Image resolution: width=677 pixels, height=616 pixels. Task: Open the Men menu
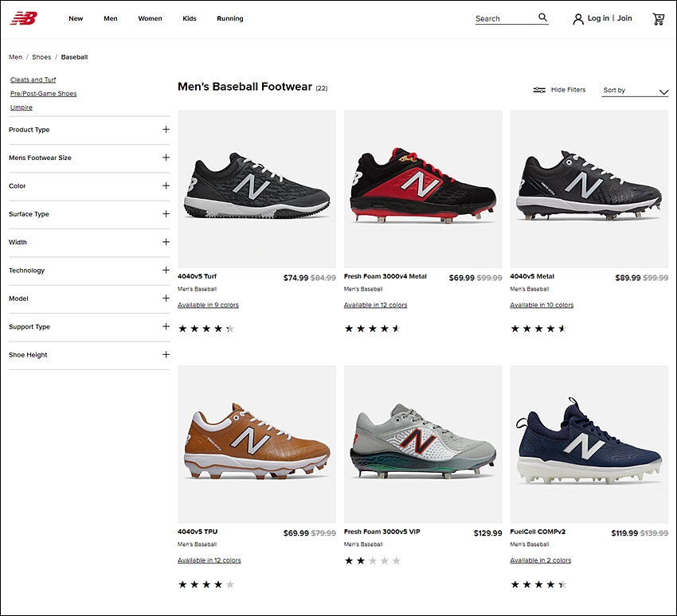pos(111,18)
